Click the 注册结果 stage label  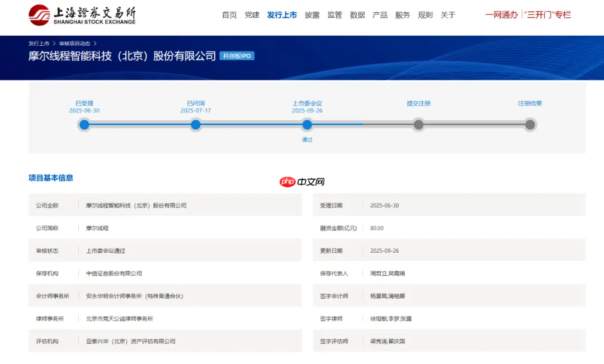(x=530, y=103)
